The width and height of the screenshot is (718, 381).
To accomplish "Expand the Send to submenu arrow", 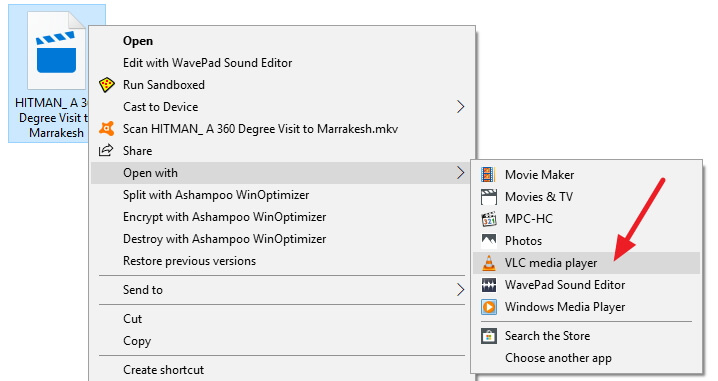I will pyautogui.click(x=461, y=289).
